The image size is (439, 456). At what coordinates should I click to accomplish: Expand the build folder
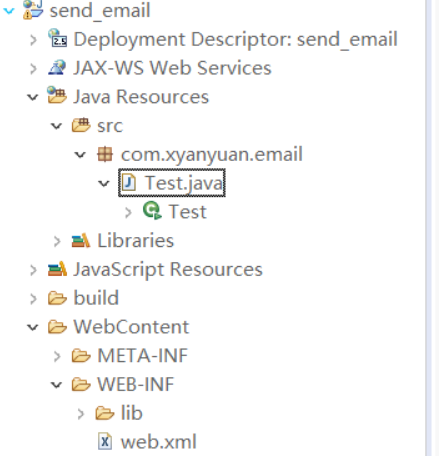pos(33,299)
